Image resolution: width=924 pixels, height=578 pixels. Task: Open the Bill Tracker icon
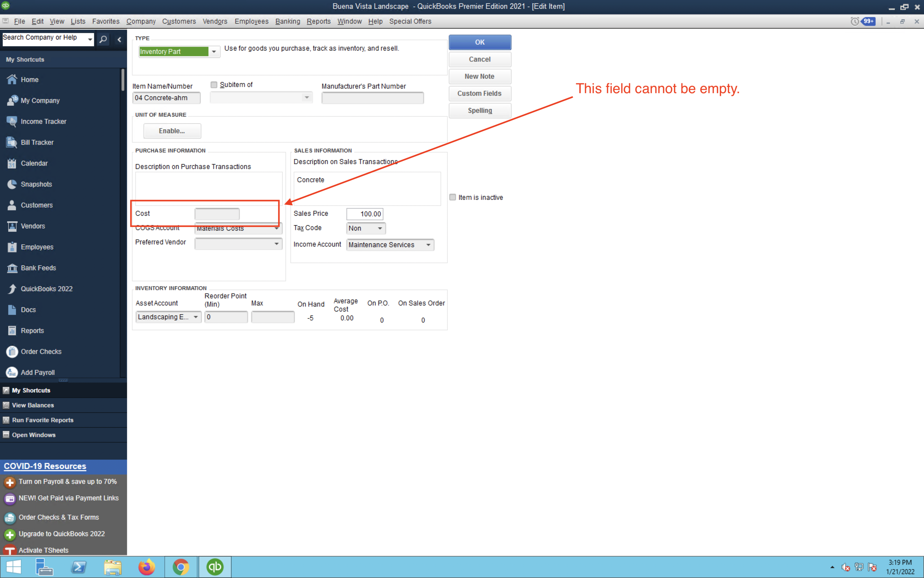pyautogui.click(x=12, y=142)
